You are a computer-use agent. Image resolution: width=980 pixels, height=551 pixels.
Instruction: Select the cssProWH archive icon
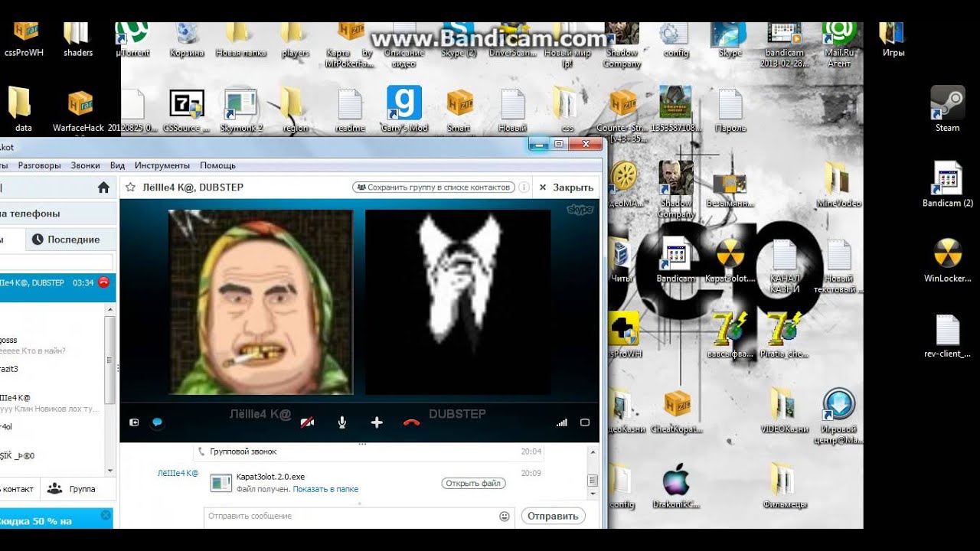[22, 40]
